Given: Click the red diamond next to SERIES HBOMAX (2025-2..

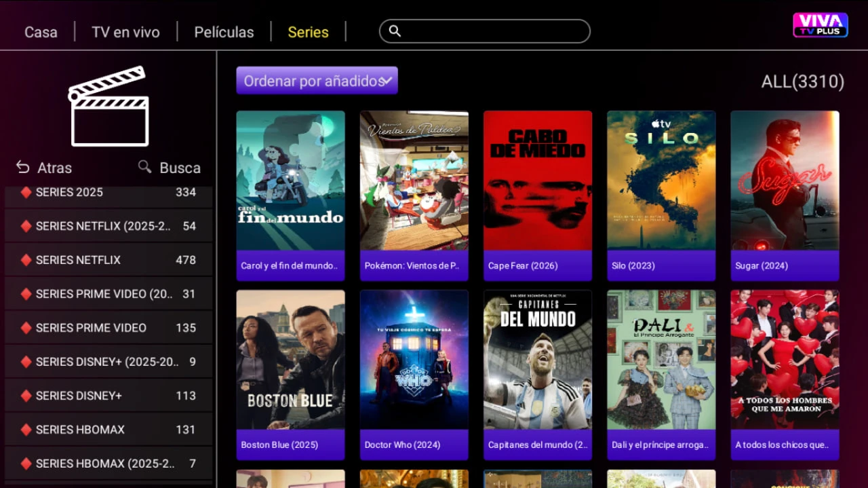Looking at the screenshot, I should coord(26,464).
